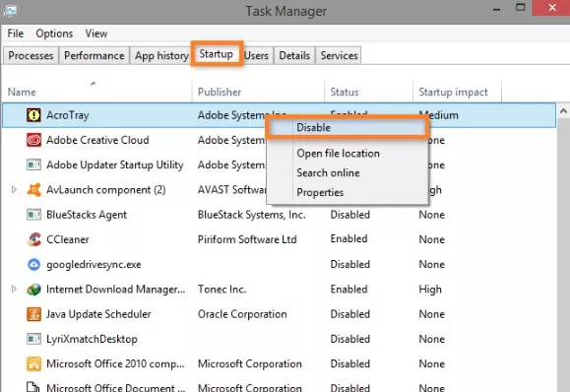This screenshot has width=570, height=392.
Task: Click the googledrivesync.exe icon
Action: click(x=33, y=264)
